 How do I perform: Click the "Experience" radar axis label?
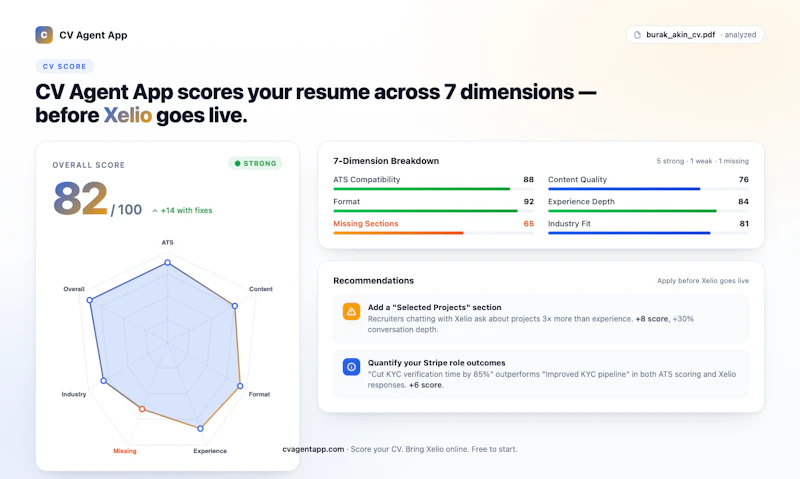point(210,451)
